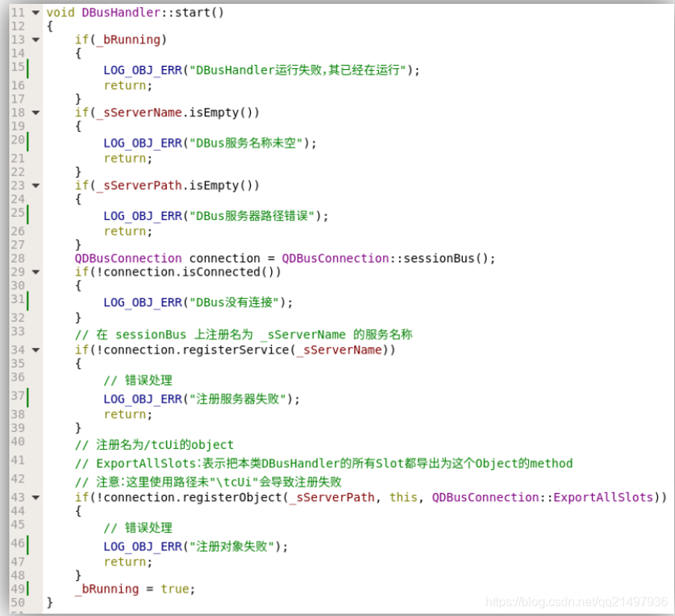Image resolution: width=675 pixels, height=616 pixels.
Task: Click line number 50 in the gutter
Action: point(18,603)
